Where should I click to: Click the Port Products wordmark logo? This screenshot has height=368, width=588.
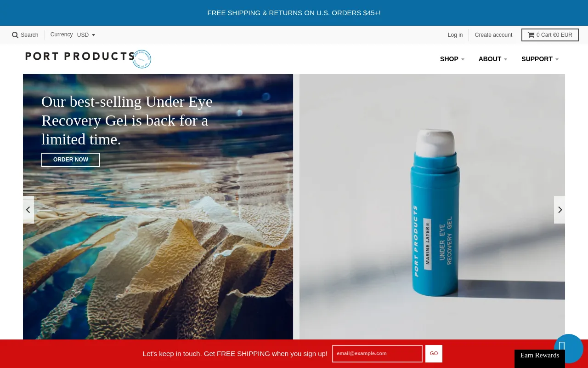[80, 56]
